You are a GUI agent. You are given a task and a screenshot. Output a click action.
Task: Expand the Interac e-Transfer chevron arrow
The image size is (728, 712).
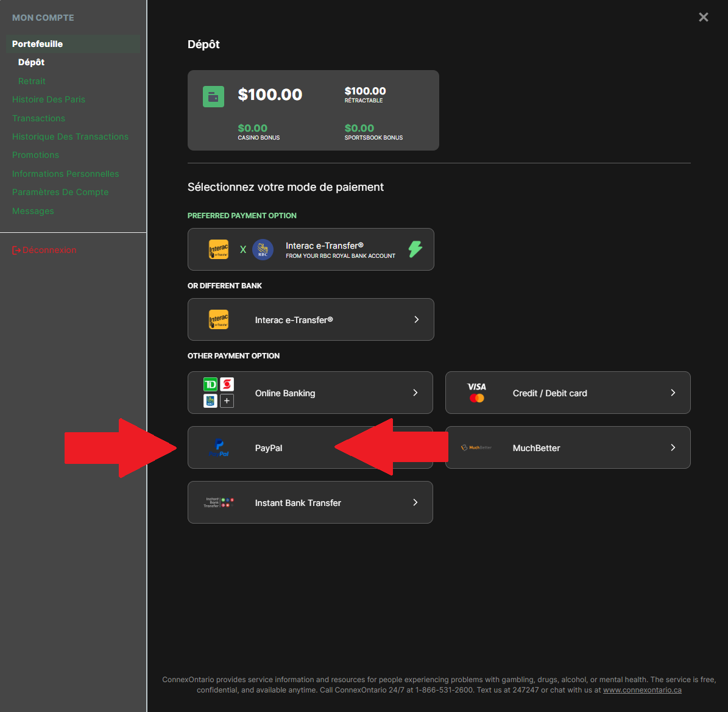[x=417, y=319]
